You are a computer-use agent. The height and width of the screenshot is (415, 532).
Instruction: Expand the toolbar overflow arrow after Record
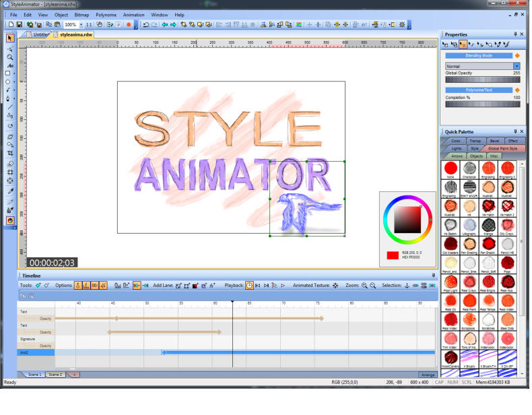pyautogui.click(x=136, y=26)
